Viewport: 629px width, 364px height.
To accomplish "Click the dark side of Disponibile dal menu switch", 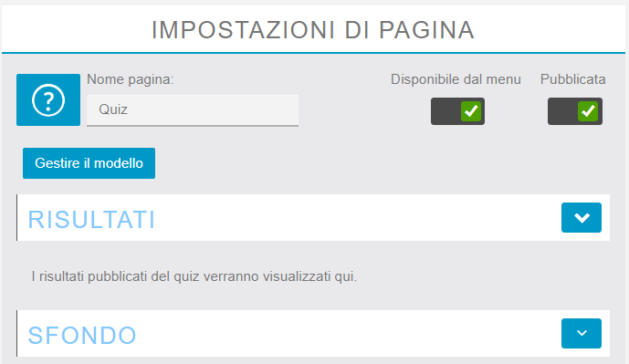I will [x=446, y=111].
